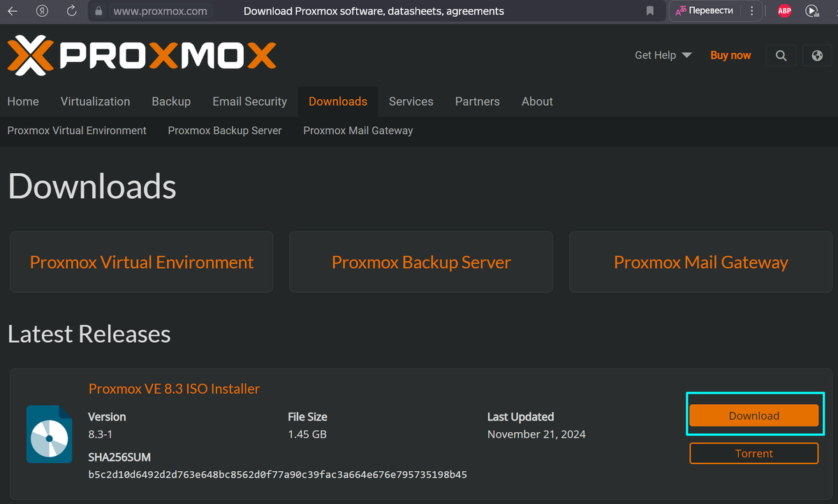Open the Services menu item
838x504 pixels.
411,101
